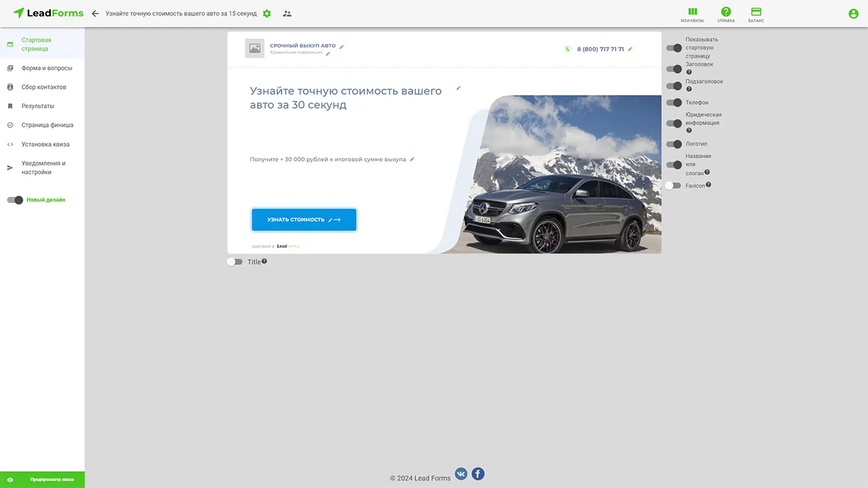
Task: Edit phone number with pencil icon
Action: [x=630, y=49]
